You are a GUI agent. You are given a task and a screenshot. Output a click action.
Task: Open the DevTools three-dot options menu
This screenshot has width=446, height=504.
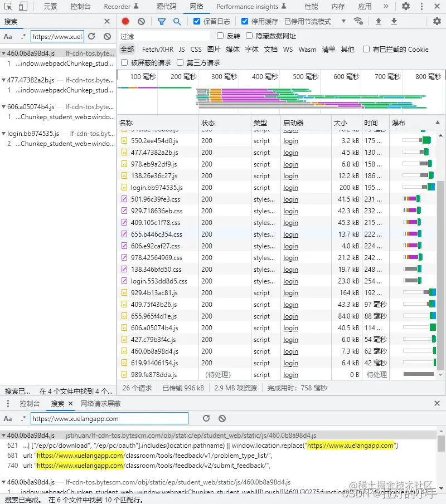(x=421, y=6)
